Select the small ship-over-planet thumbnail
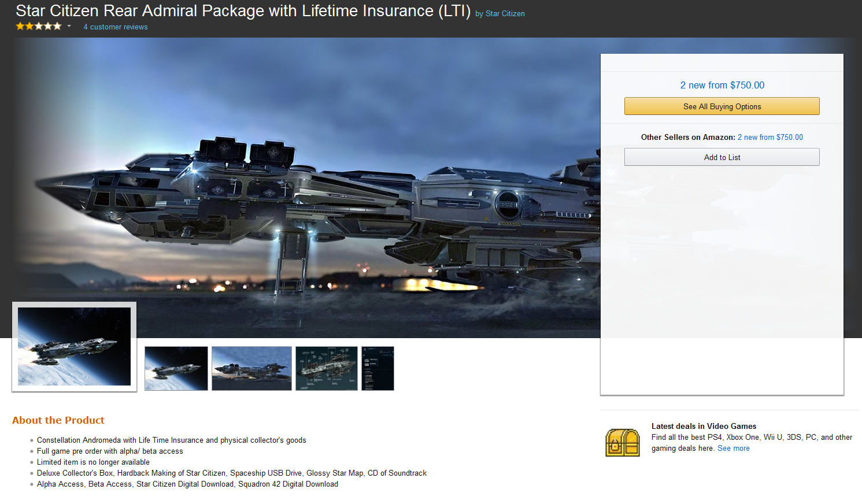 click(x=176, y=369)
